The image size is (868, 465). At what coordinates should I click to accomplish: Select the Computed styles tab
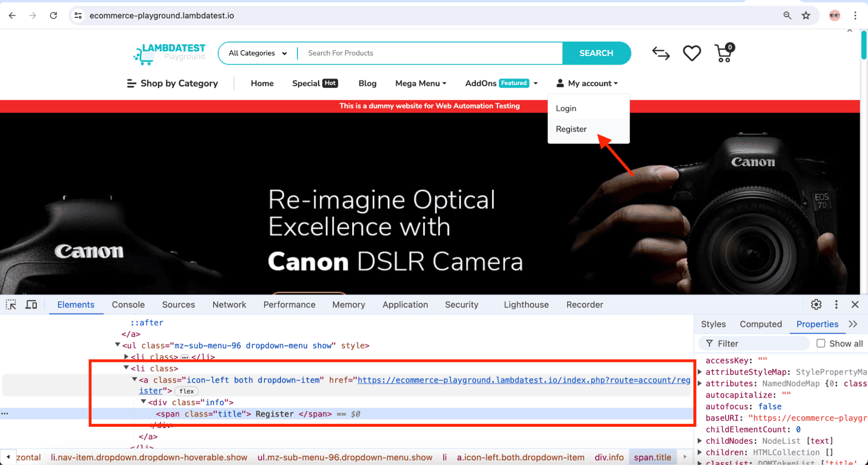coord(760,324)
